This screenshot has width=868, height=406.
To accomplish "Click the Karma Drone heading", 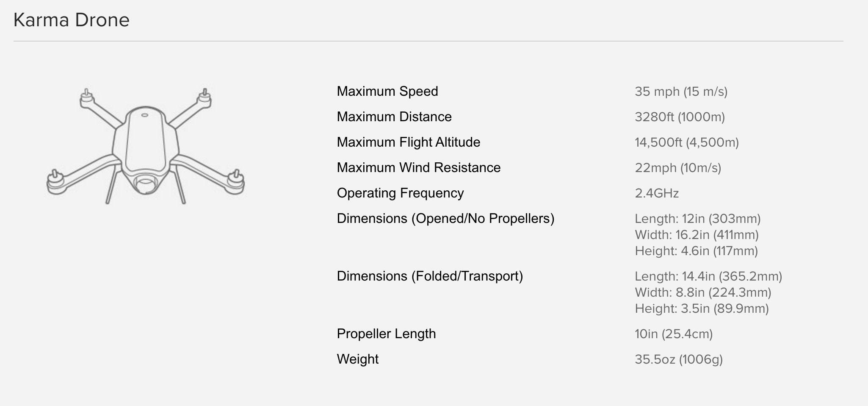I will pyautogui.click(x=71, y=20).
